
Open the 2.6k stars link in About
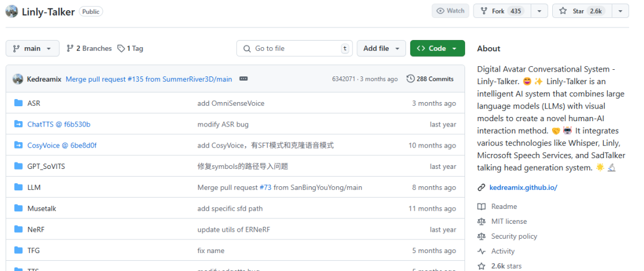506,266
